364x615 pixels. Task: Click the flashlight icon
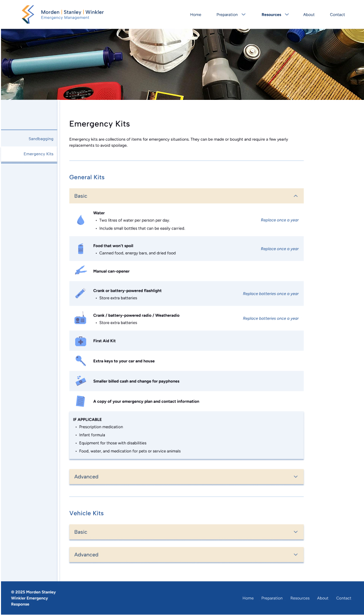pyautogui.click(x=80, y=293)
